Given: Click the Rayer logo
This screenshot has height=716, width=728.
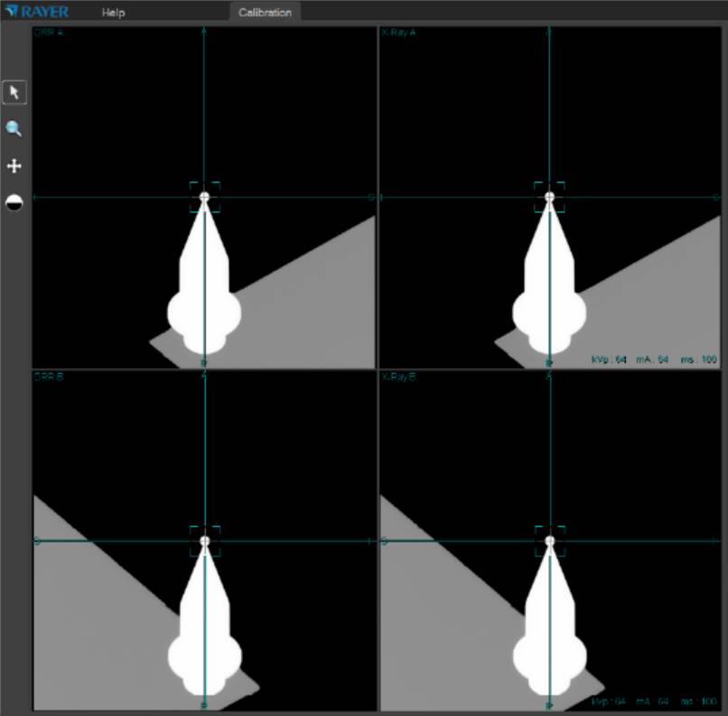Looking at the screenshot, I should tap(38, 13).
